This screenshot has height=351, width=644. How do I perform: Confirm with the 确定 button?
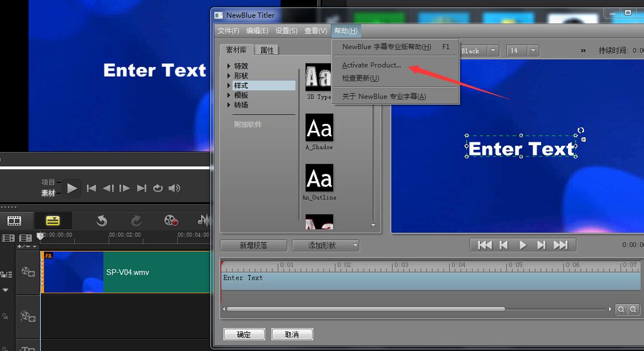click(x=244, y=334)
